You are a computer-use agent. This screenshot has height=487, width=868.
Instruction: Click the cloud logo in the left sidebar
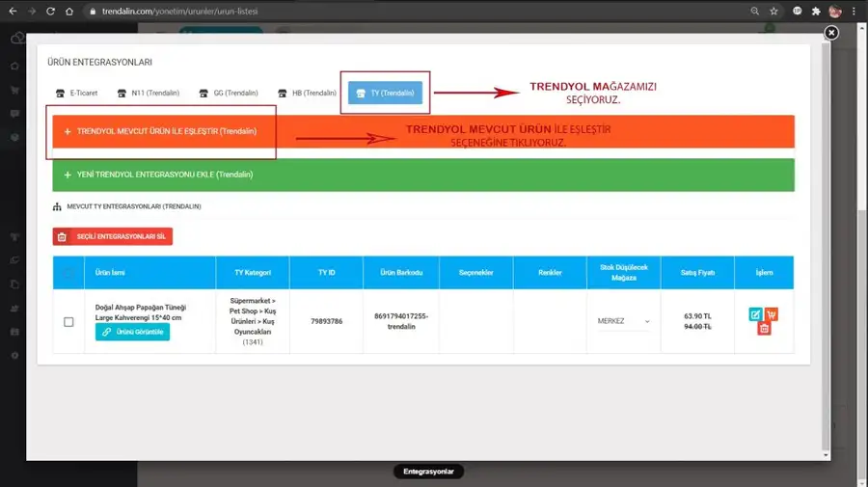tap(17, 39)
